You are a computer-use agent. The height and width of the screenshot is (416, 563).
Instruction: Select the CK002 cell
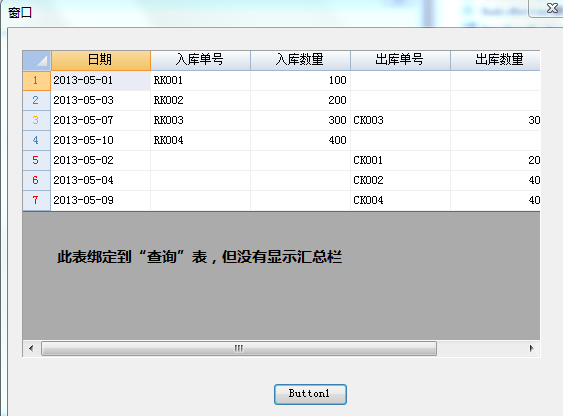tap(400, 181)
